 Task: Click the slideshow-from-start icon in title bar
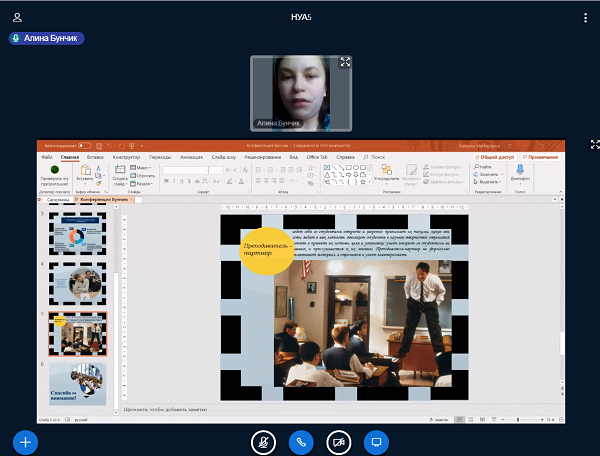132,146
